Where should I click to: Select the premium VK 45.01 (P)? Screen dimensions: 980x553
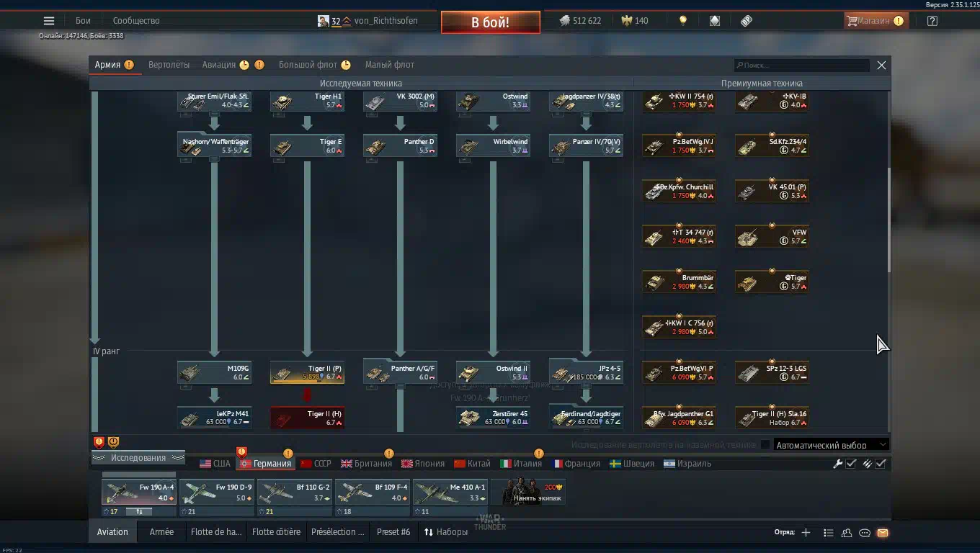pyautogui.click(x=772, y=192)
